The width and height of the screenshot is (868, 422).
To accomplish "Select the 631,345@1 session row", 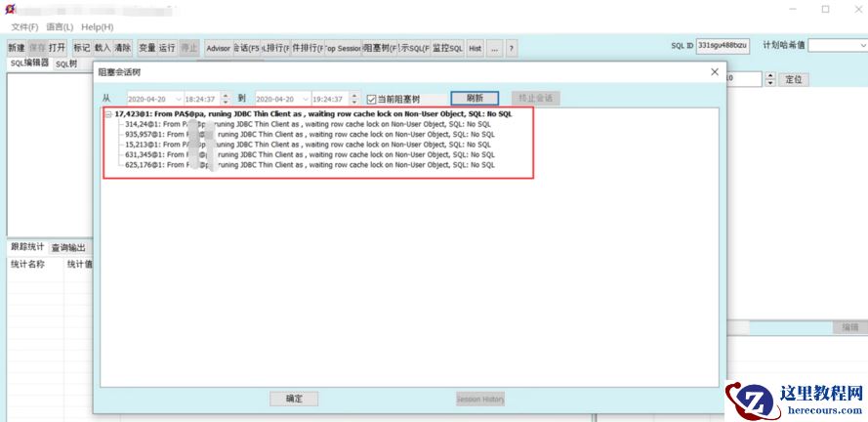I will click(310, 154).
